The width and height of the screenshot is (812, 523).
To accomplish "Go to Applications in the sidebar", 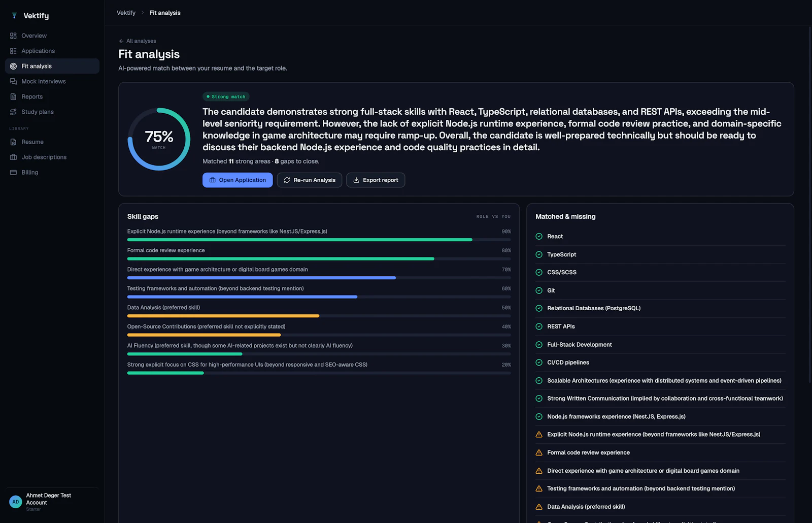I will click(52, 51).
